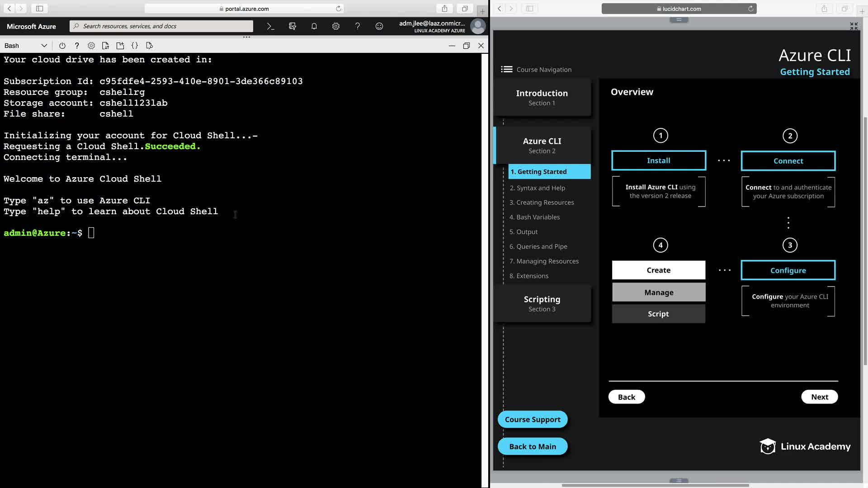Open Cloud Shell from Azure top bar
868x488 pixels.
[x=270, y=26]
